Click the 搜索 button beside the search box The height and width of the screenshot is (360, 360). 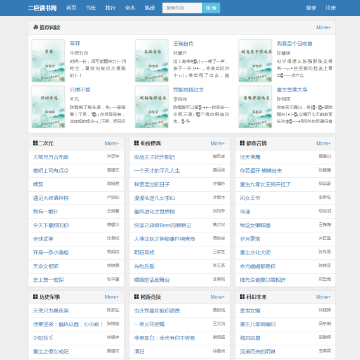[x=211, y=8]
